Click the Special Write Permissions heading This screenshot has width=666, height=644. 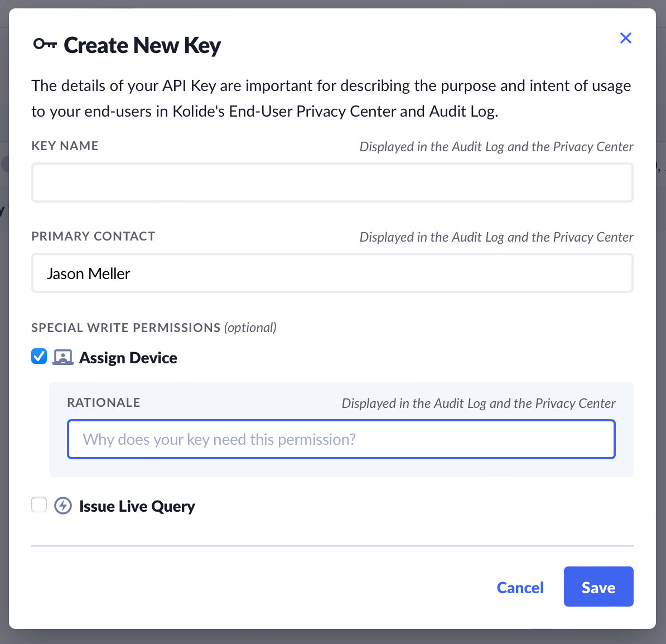(x=126, y=328)
